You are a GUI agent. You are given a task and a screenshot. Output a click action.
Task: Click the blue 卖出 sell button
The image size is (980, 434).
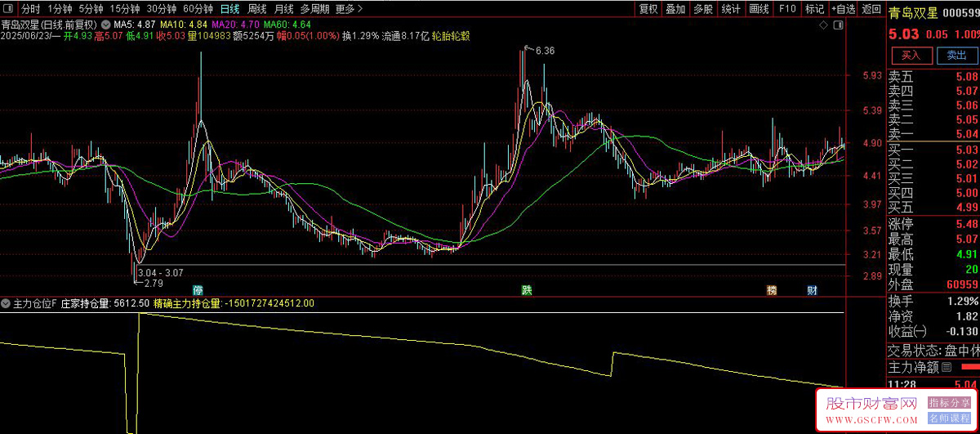[x=955, y=56]
